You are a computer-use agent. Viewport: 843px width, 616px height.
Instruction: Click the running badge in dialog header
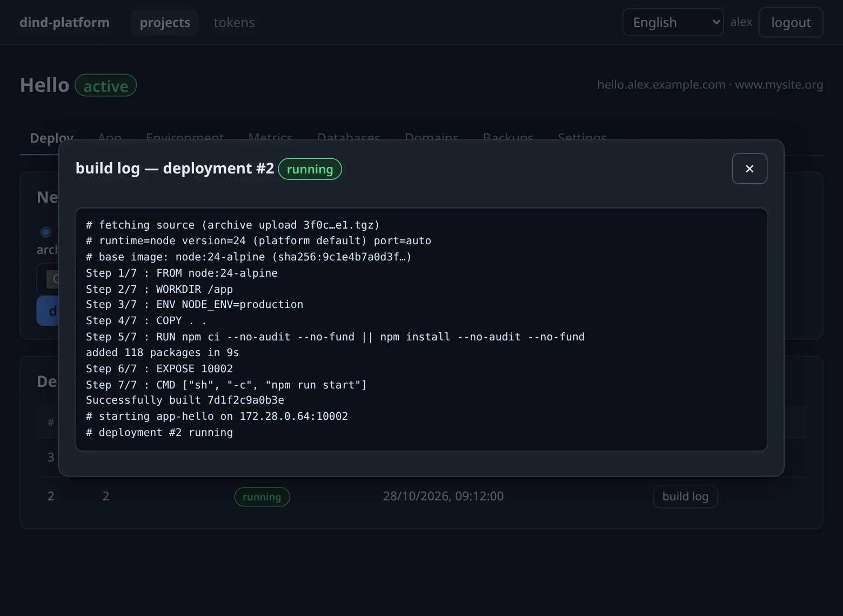pyautogui.click(x=310, y=169)
